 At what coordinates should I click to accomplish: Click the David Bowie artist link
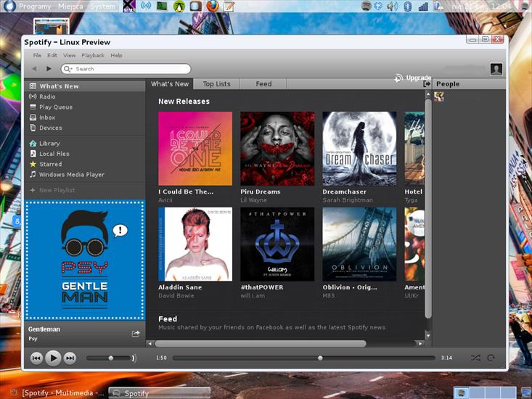point(176,295)
